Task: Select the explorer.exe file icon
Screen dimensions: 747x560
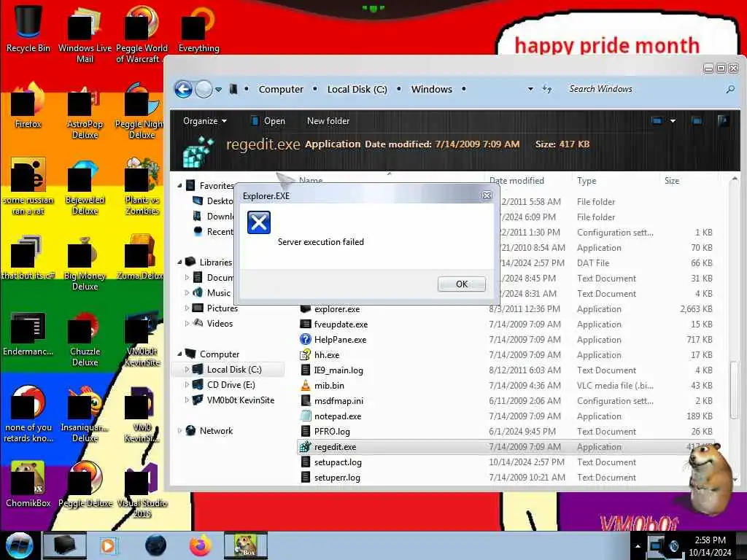Action: [306, 309]
